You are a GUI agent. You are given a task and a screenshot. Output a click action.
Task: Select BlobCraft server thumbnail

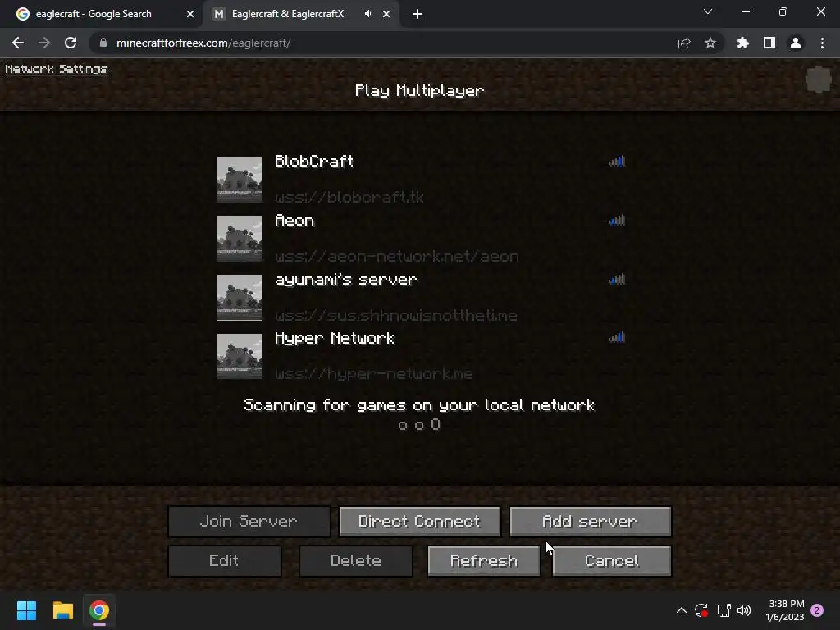240,180
